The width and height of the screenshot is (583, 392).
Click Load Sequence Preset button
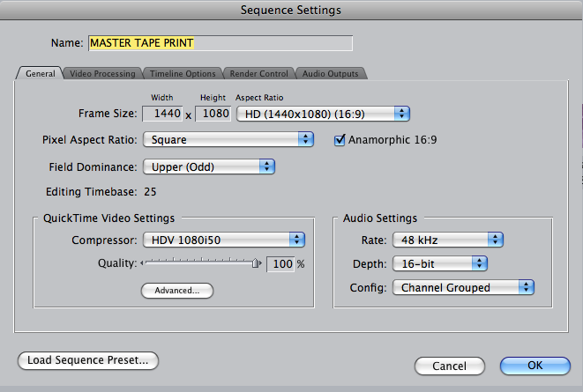coord(88,359)
